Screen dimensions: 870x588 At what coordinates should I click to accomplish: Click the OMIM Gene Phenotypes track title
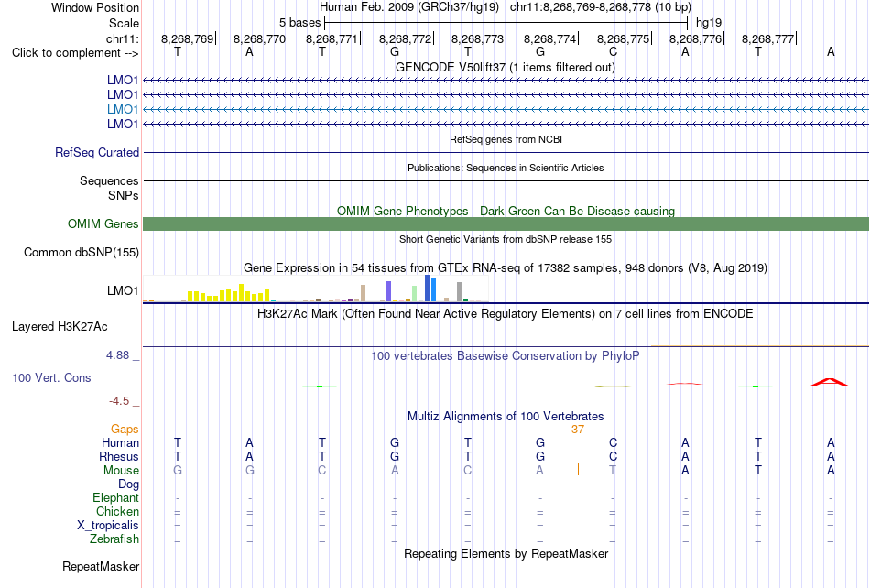pos(506,211)
